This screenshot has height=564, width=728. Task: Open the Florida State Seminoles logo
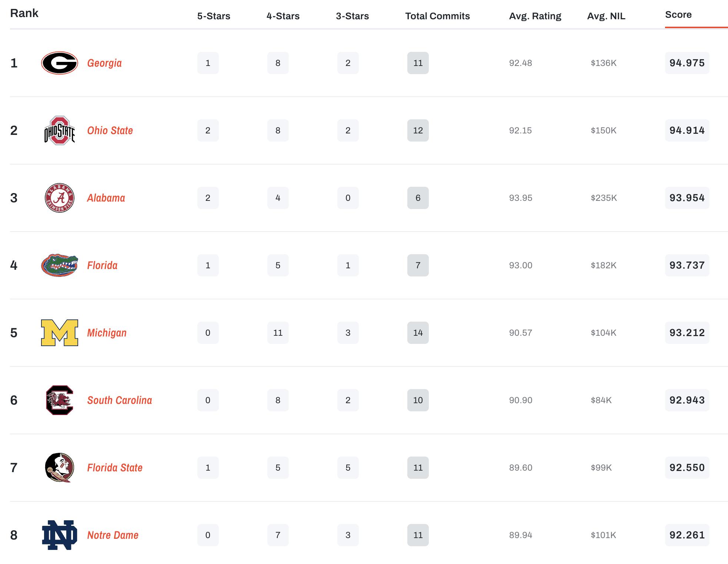click(x=59, y=468)
